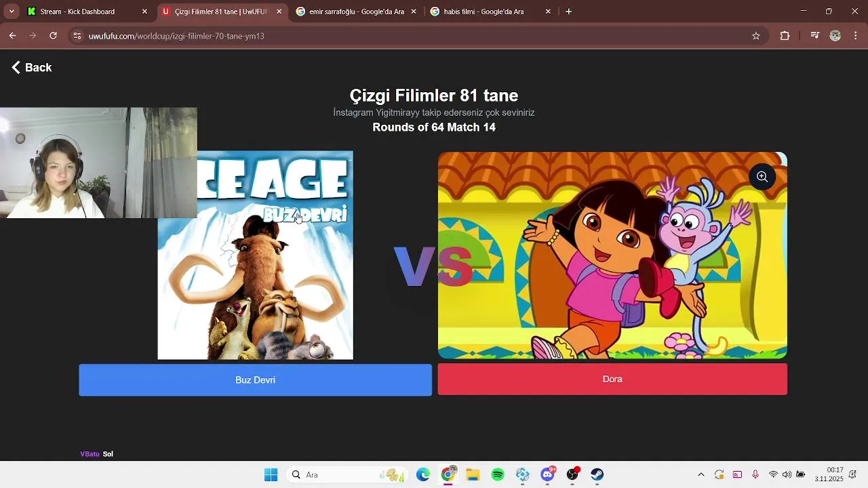Open Discord from taskbar
Screen dimensions: 868x488
point(547,474)
